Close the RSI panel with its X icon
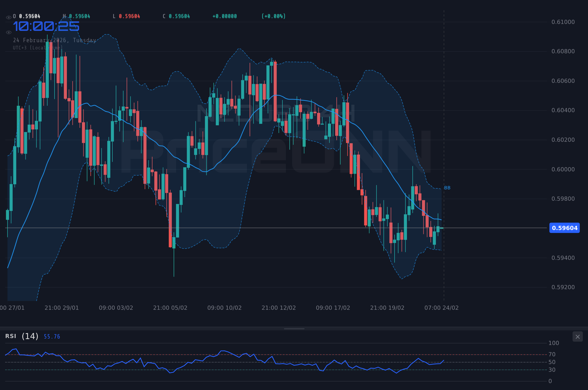The image size is (588, 390). point(577,337)
